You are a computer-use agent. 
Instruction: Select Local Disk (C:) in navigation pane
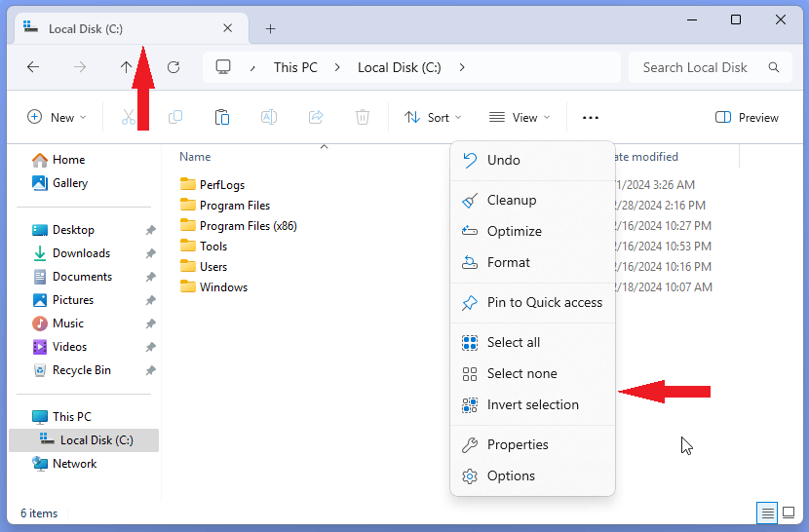tap(84, 440)
